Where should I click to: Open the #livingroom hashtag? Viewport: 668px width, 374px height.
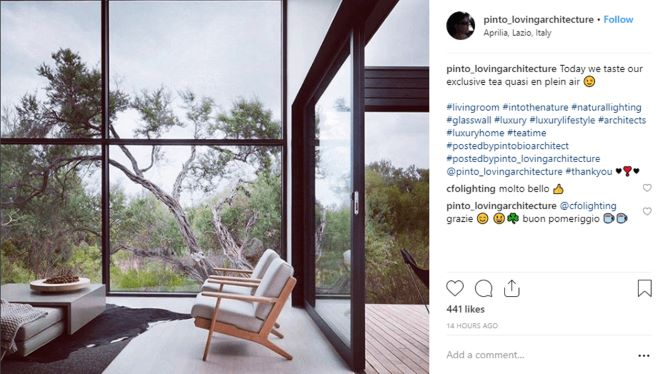[x=472, y=107]
